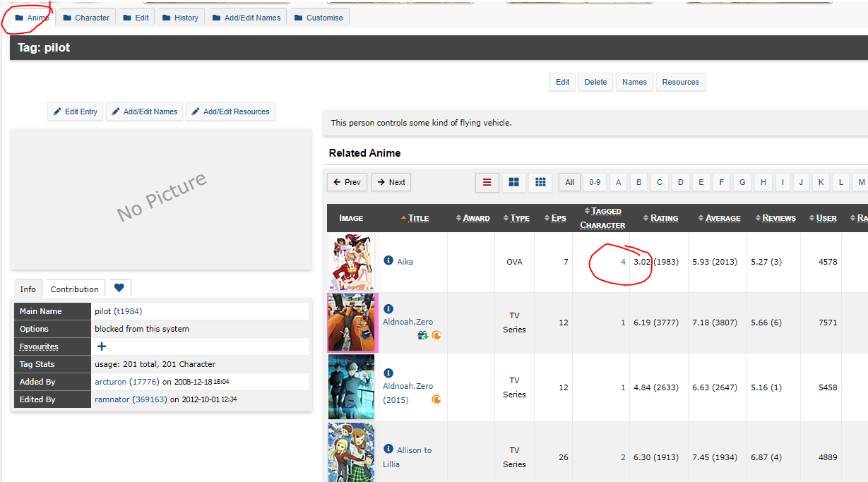Sort table by Eps column
Viewport: 868px width, 482px height.
[558, 218]
